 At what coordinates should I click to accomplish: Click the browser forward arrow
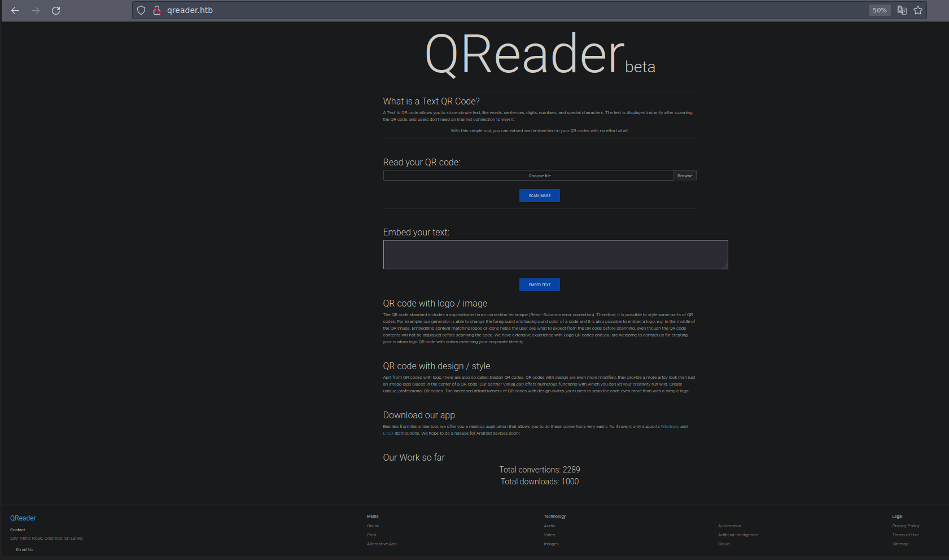point(36,10)
